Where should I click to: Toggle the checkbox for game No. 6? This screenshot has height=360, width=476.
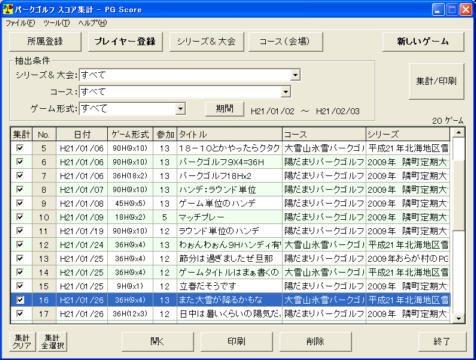click(20, 162)
